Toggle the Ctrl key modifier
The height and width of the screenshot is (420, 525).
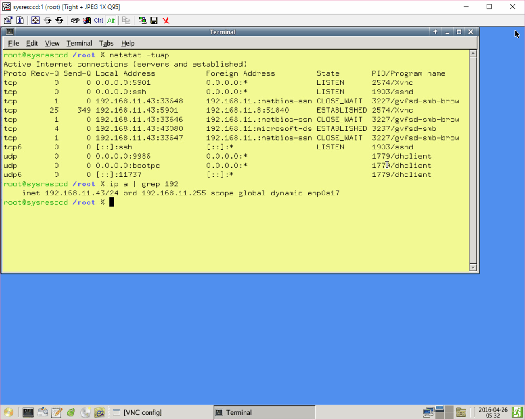pos(99,21)
